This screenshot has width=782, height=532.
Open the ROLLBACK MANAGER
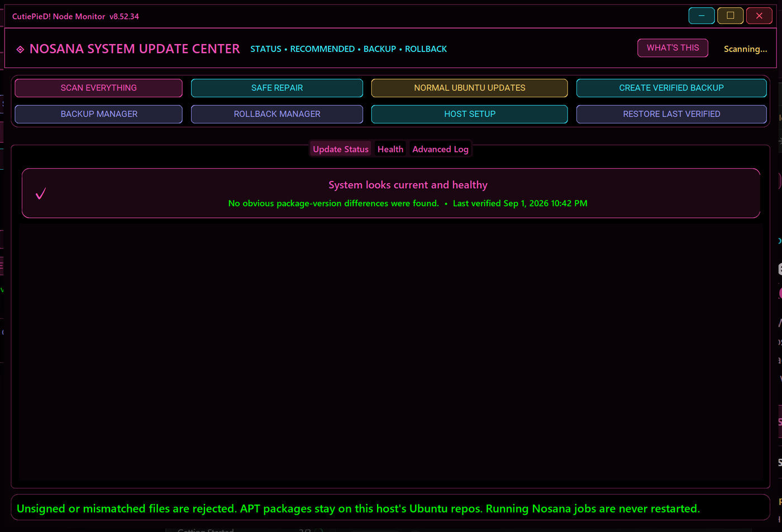coord(277,114)
